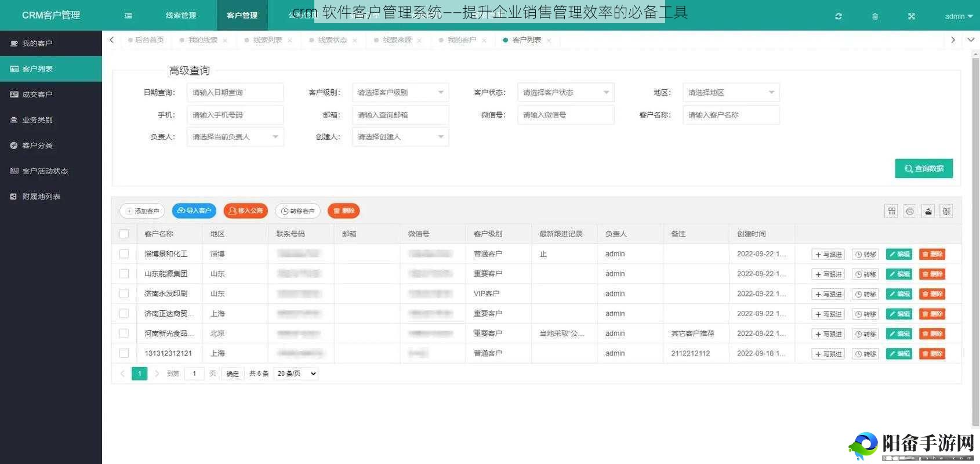
Task: Switch to the 我的客户 tab
Action: coord(462,40)
